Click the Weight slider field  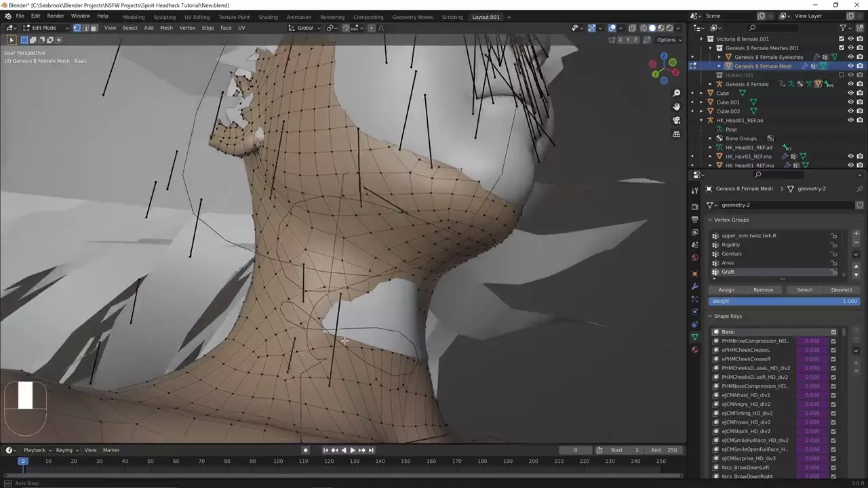point(783,301)
